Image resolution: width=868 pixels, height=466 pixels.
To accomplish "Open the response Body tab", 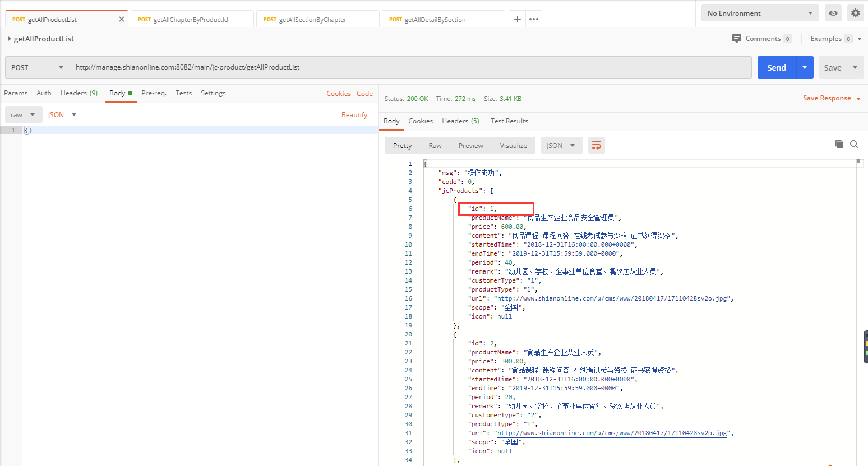I will pos(391,121).
